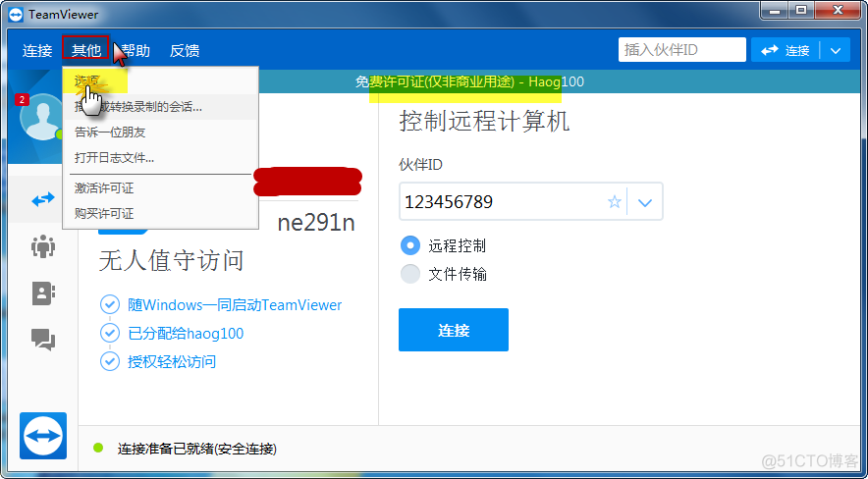Viewport: 868px width, 479px height.
Task: Close the TeamViewer window
Action: pos(839,10)
